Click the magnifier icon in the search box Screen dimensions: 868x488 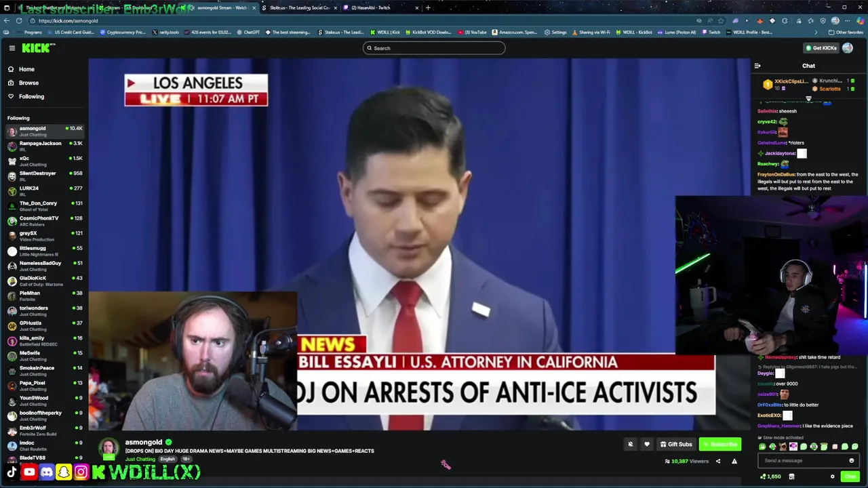(370, 48)
